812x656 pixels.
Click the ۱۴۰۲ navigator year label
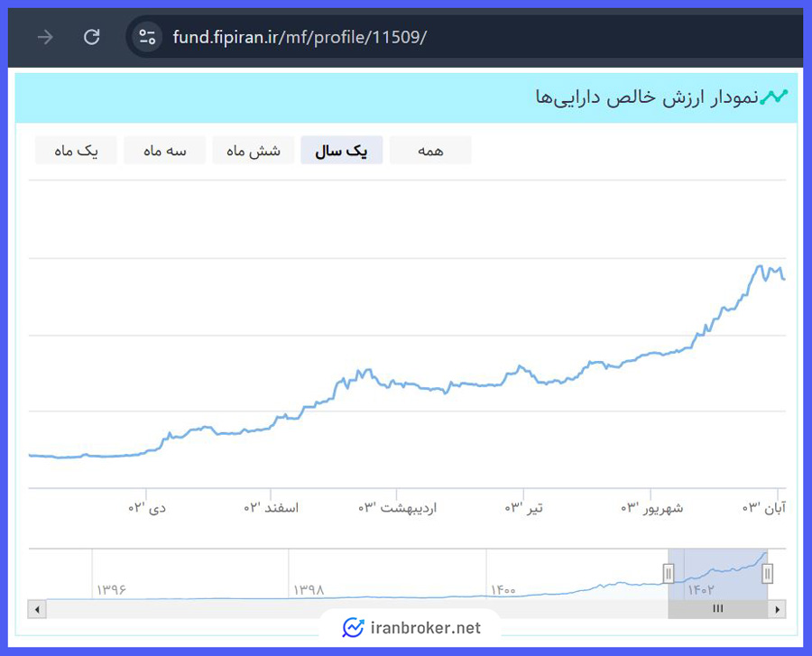(701, 590)
